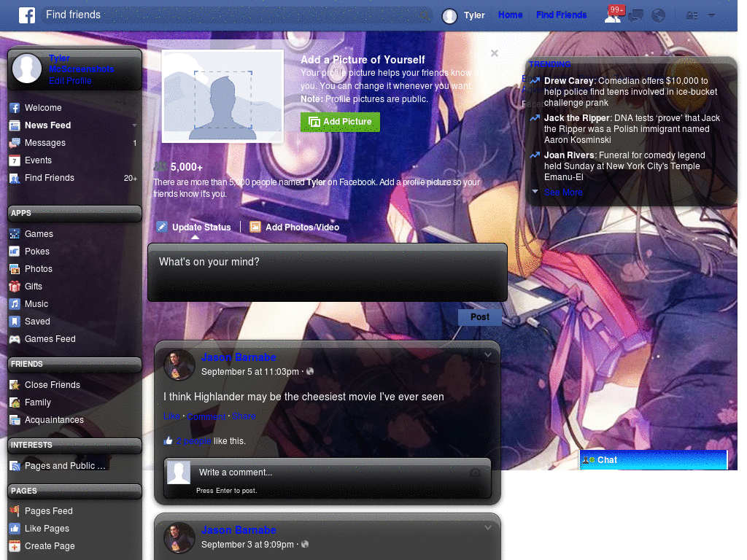This screenshot has height=560, width=747.
Task: Click the Acquaintances icon
Action: coord(15,420)
